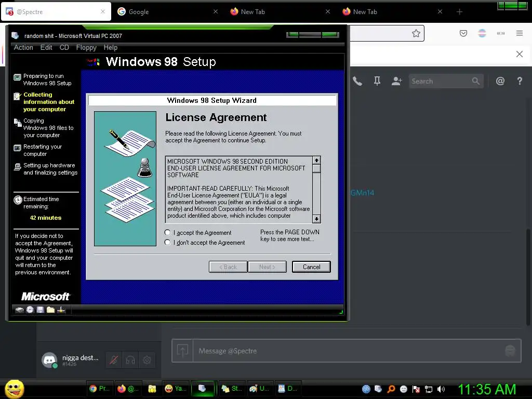Open a new browser tab with plus button
Viewport: 532px width, 399px height.
click(459, 12)
